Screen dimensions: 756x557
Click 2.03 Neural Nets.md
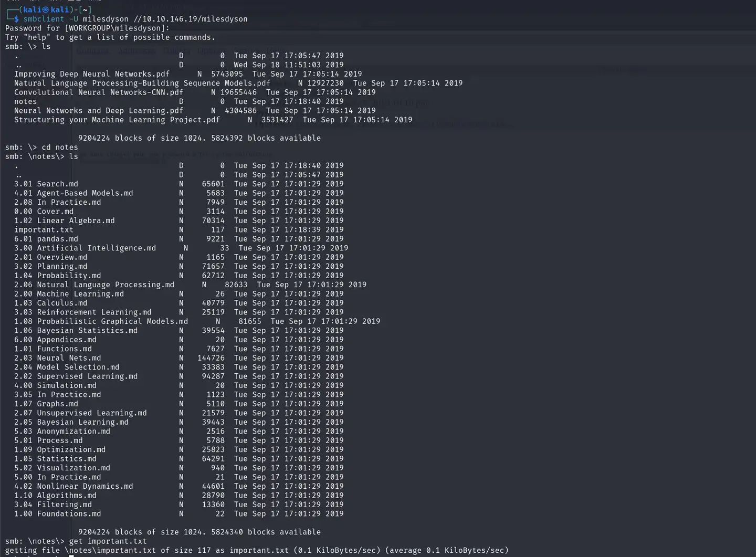point(58,358)
